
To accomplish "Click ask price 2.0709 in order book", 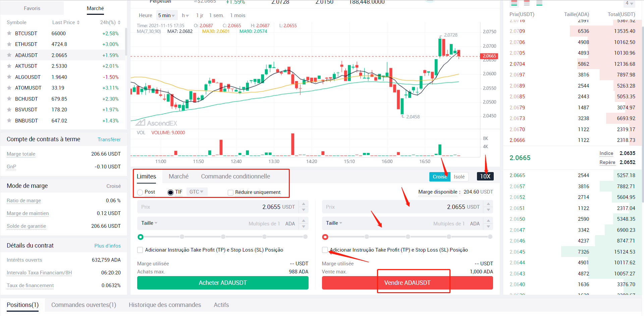I will 517,31.
